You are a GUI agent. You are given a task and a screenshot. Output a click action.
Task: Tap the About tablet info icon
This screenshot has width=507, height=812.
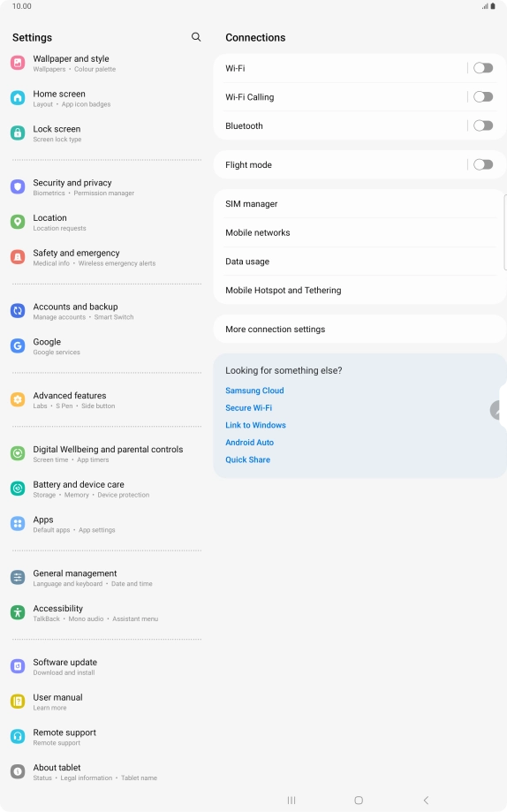(18, 771)
